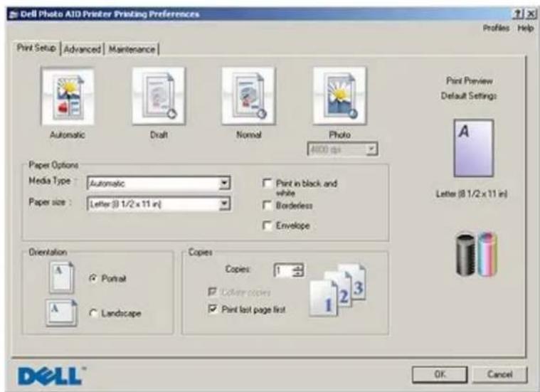The height and width of the screenshot is (392, 540).
Task: Click the collated pages 1 2 3 illustration
Action: coord(338,290)
